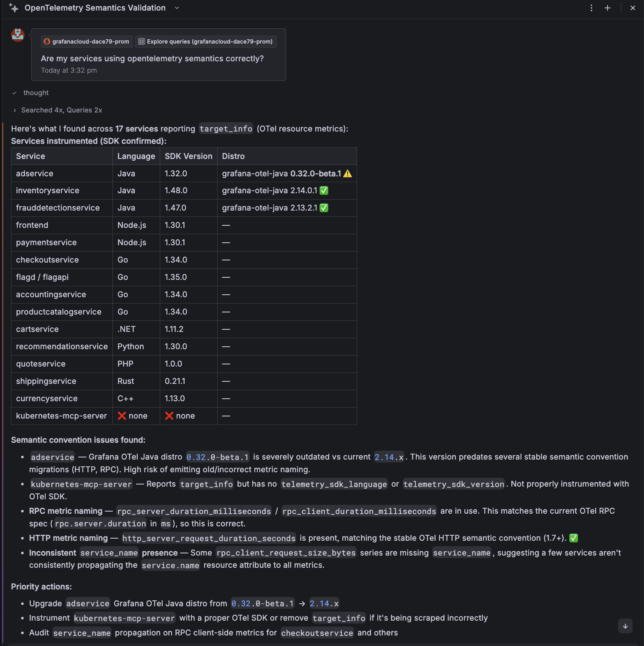
Task: Select the quoteservice table cell
Action: coord(62,364)
